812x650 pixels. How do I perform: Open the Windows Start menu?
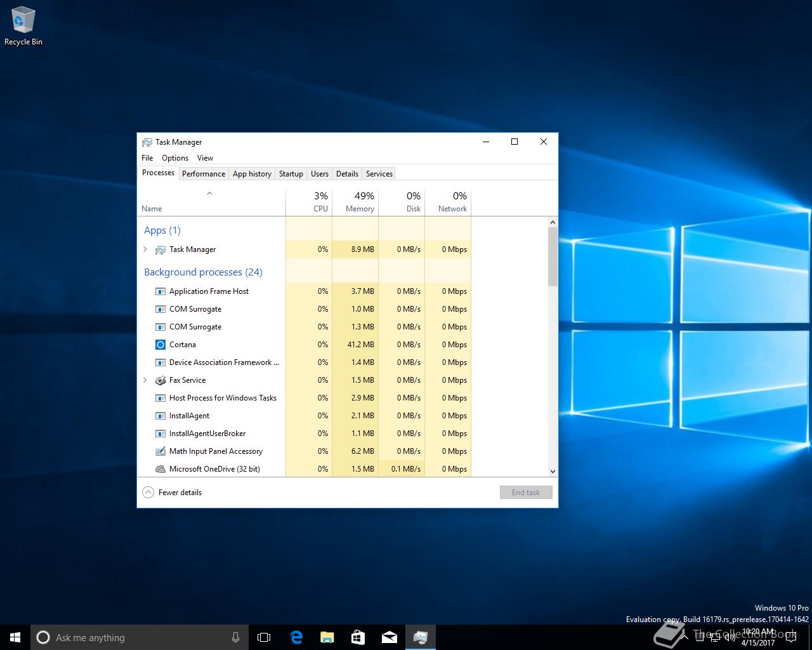tap(15, 637)
